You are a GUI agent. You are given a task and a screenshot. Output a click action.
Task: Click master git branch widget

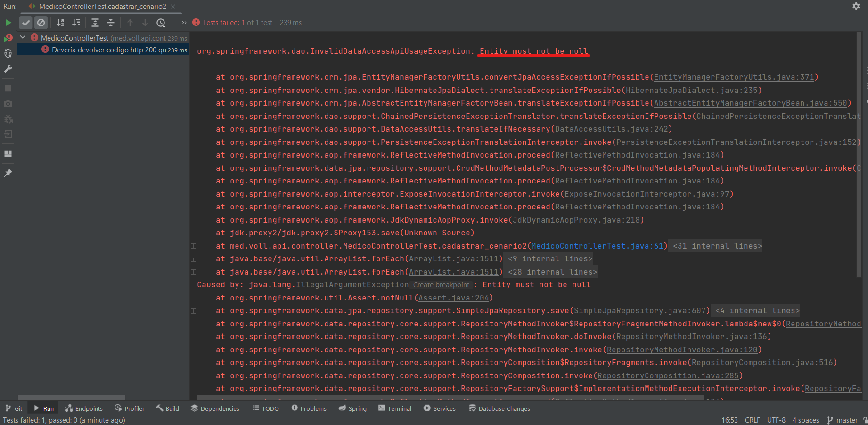842,420
